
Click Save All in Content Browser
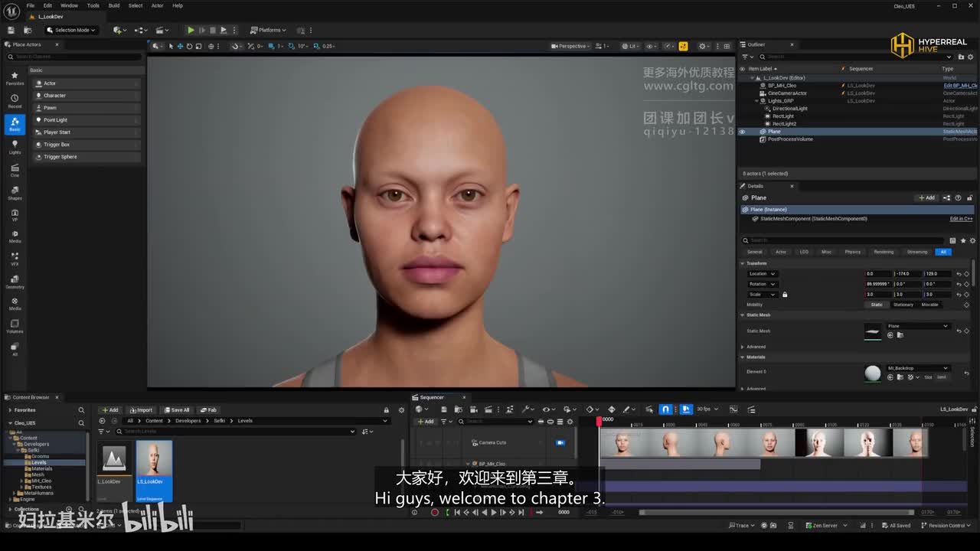tap(177, 410)
